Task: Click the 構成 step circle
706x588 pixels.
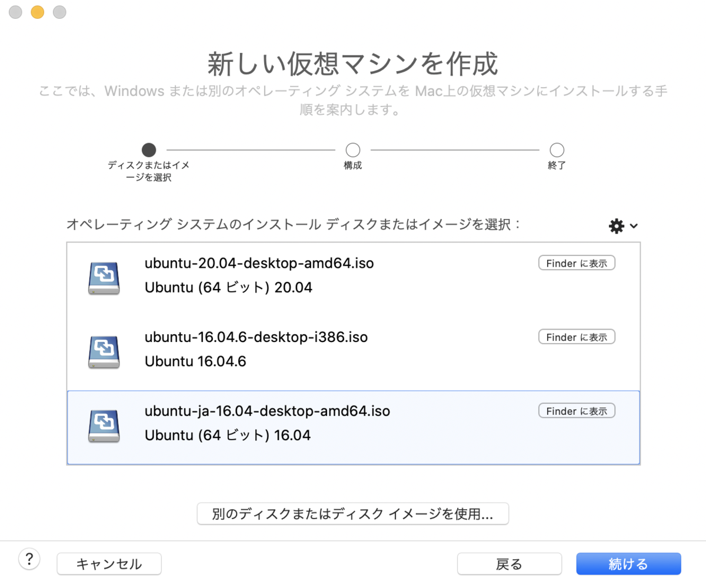Action: 353,150
